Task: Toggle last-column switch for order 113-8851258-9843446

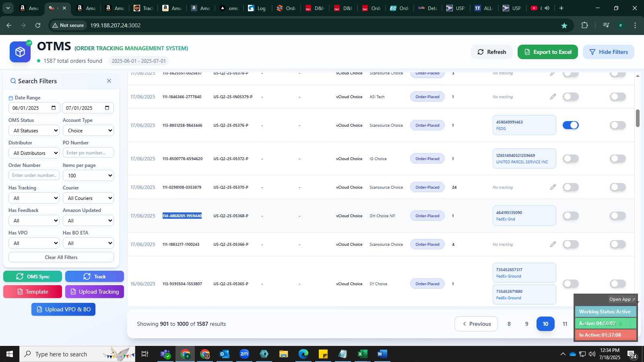Action: point(618,125)
